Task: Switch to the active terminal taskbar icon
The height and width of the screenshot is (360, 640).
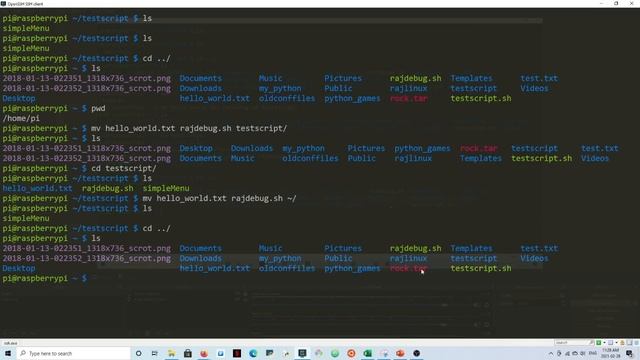Action: point(302,353)
